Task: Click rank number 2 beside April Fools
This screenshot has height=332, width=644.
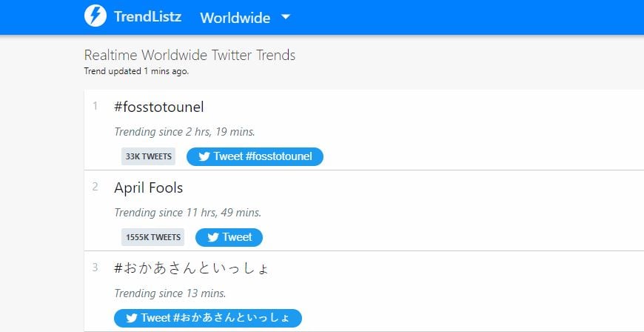Action: coord(95,187)
